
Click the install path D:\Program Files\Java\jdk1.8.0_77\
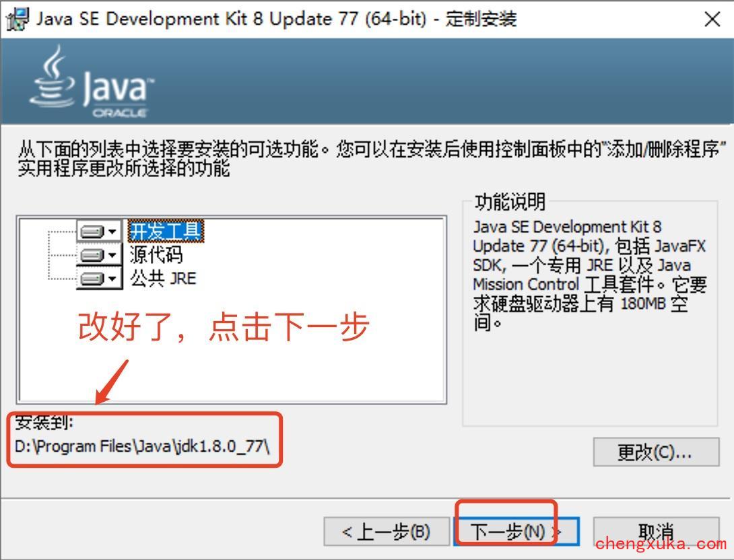point(142,446)
